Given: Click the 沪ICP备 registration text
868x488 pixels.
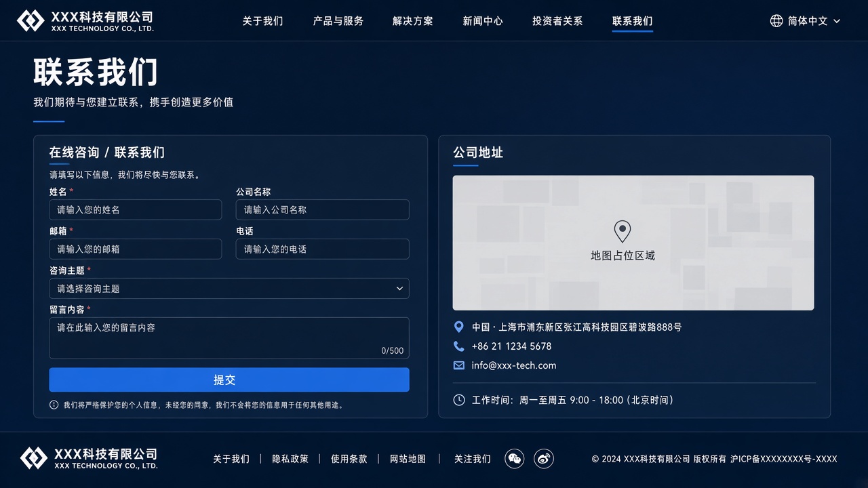Looking at the screenshot, I should point(784,459).
